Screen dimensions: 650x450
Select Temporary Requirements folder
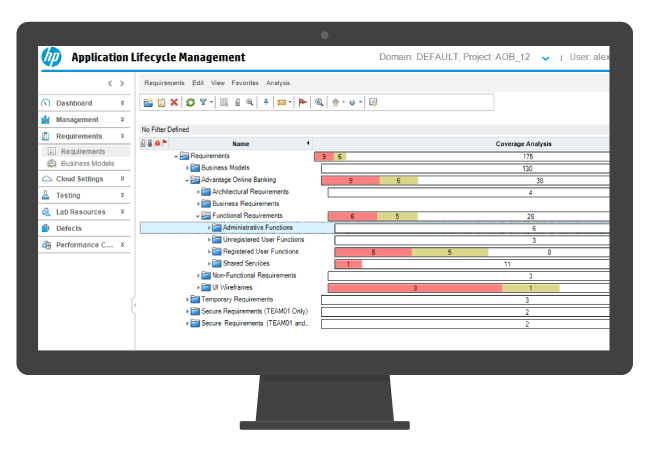tap(237, 299)
